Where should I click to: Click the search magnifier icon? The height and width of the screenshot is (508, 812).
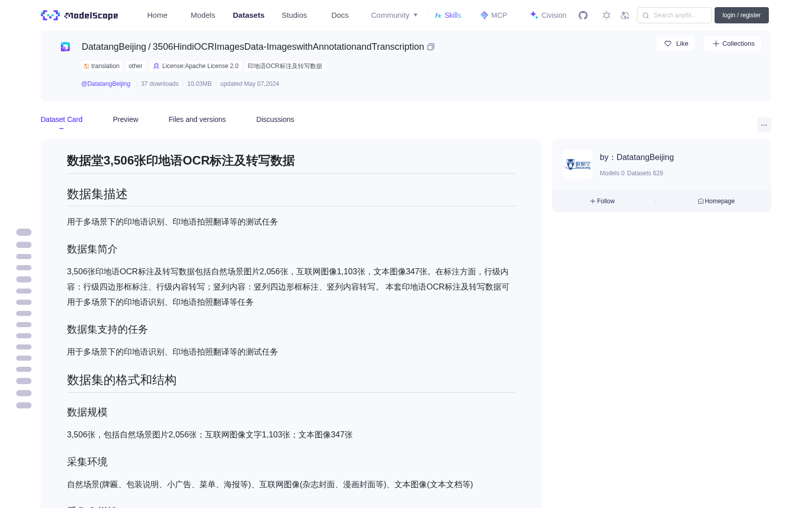click(646, 15)
